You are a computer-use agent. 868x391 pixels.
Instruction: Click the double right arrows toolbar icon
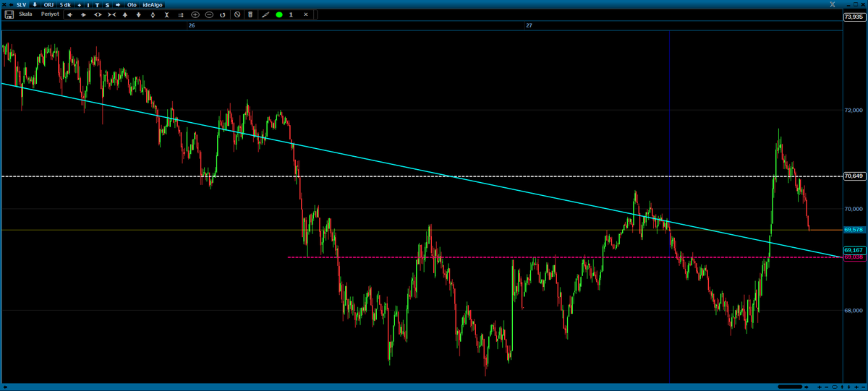[181, 14]
